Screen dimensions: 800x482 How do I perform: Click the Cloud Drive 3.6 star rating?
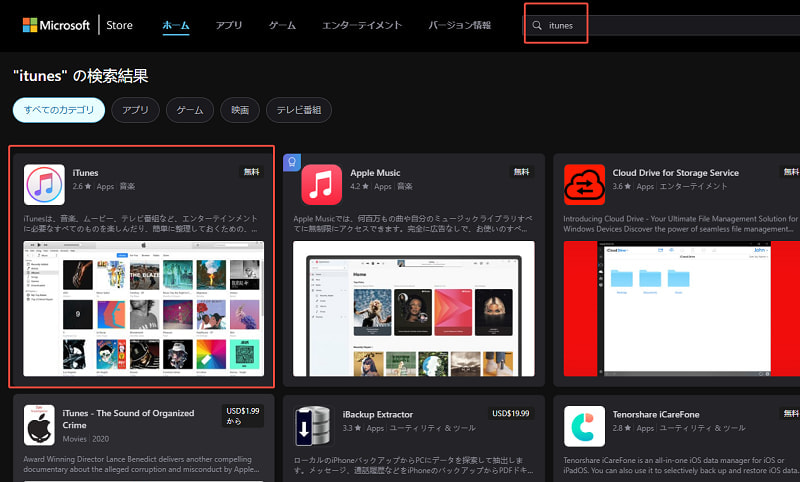click(622, 186)
